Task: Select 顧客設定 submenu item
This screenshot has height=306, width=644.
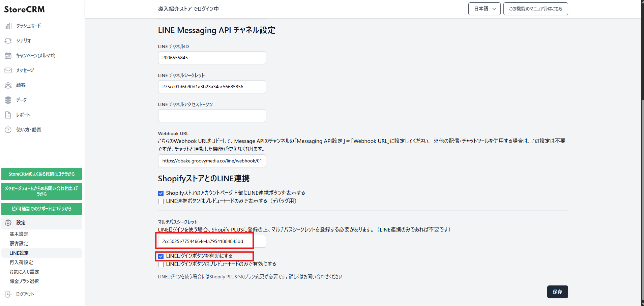Action: (19, 244)
